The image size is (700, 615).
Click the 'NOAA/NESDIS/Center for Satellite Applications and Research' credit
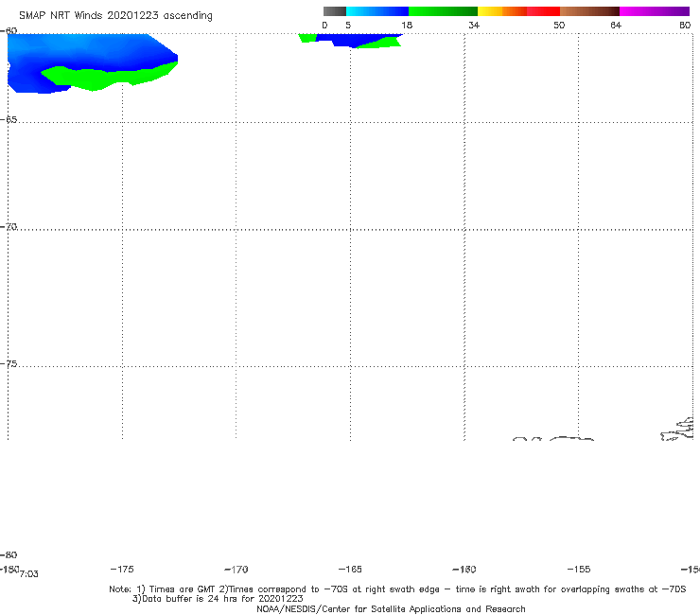[391, 608]
